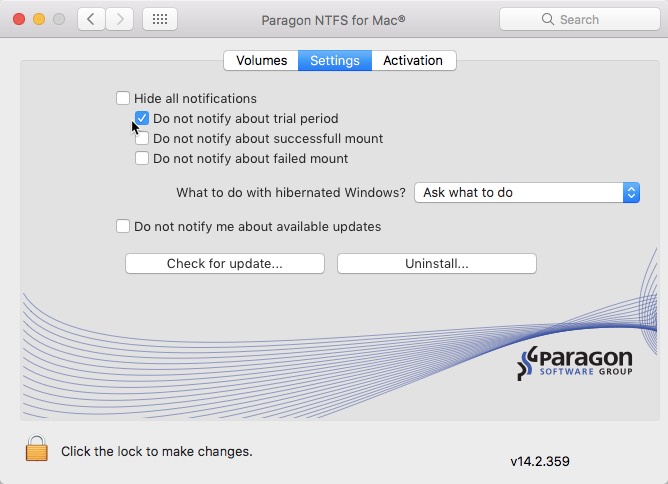Image resolution: width=668 pixels, height=484 pixels.
Task: Uncheck Do not notify about trial period
Action: tap(142, 118)
